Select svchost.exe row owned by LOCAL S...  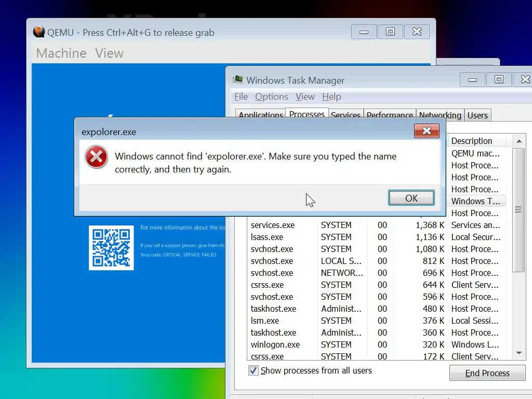(x=377, y=261)
